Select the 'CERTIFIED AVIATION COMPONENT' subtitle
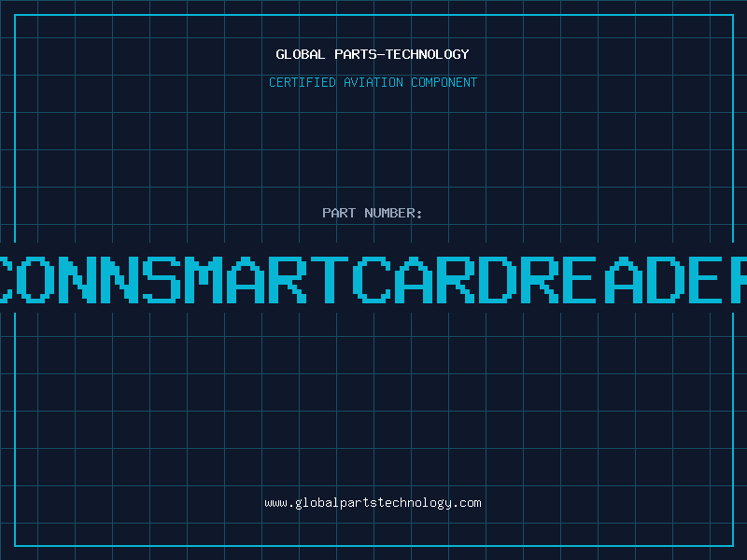This screenshot has height=560, width=747. [373, 82]
